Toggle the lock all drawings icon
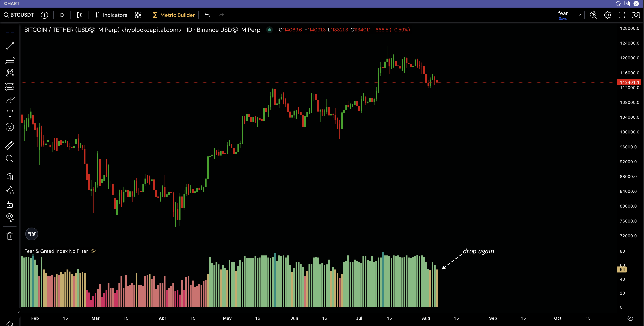This screenshot has height=326, width=644. tap(10, 204)
